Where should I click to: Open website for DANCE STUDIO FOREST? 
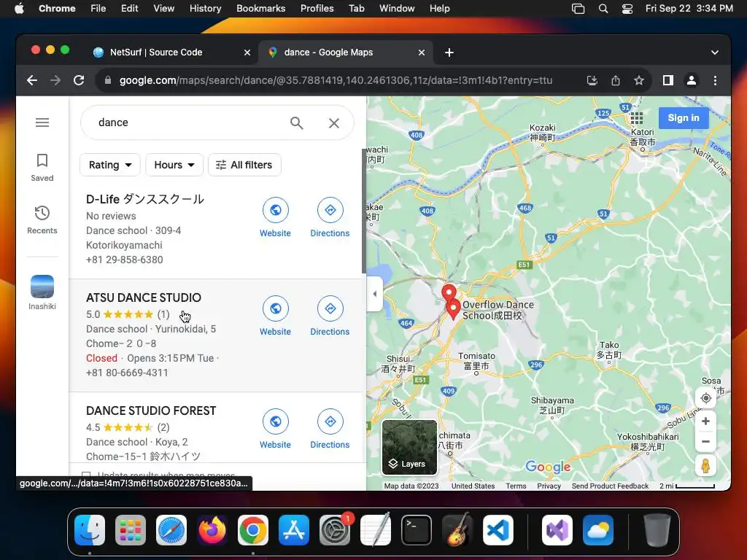click(275, 429)
